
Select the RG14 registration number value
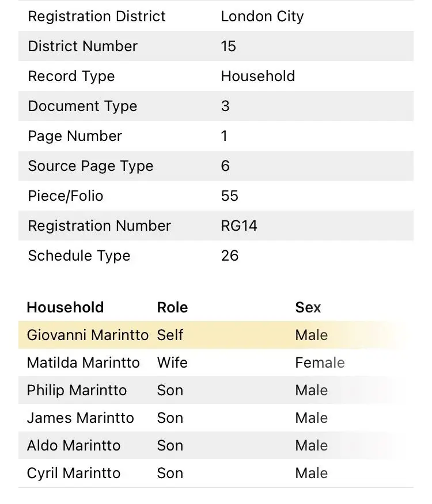(x=239, y=226)
